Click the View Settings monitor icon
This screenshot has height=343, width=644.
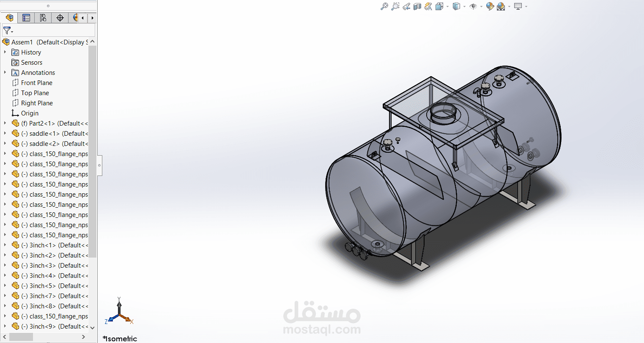point(518,6)
